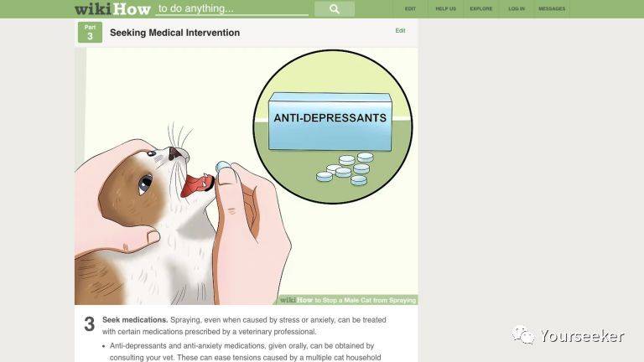Click the search magnifier icon button
This screenshot has height=362, width=644.
335,8
